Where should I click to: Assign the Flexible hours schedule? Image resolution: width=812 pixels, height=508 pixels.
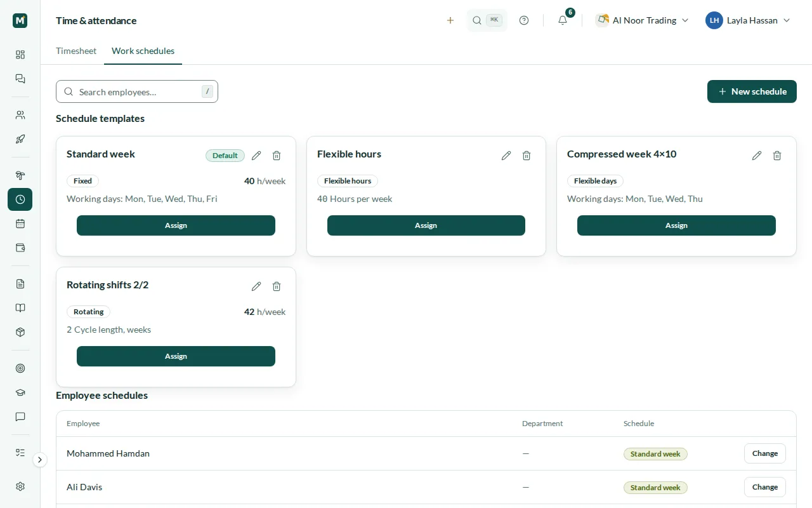pyautogui.click(x=426, y=225)
